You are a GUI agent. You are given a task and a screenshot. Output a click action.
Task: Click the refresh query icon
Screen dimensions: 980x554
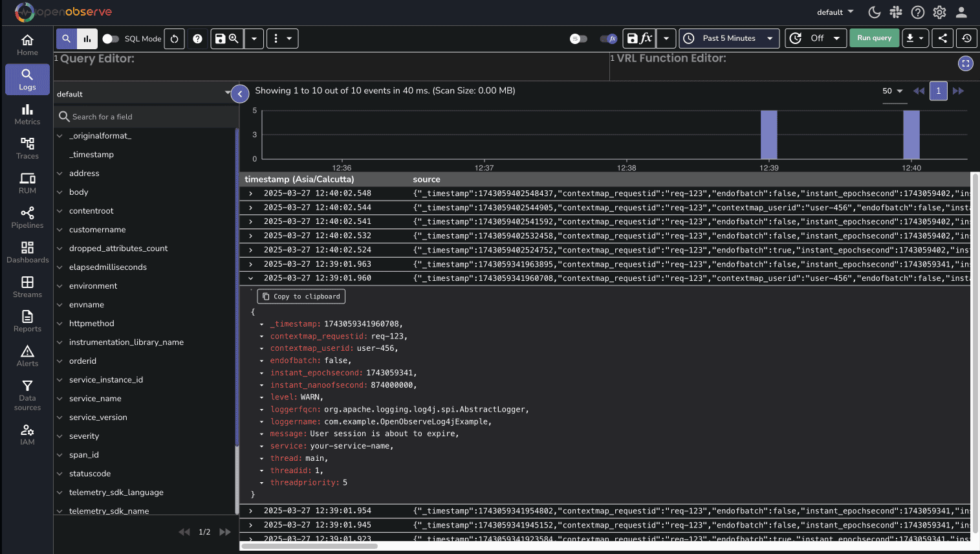point(174,38)
